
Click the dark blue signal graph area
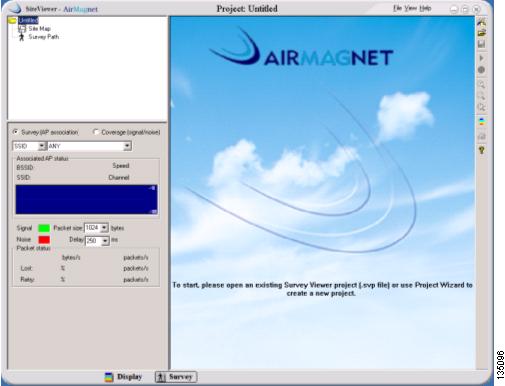click(x=86, y=199)
